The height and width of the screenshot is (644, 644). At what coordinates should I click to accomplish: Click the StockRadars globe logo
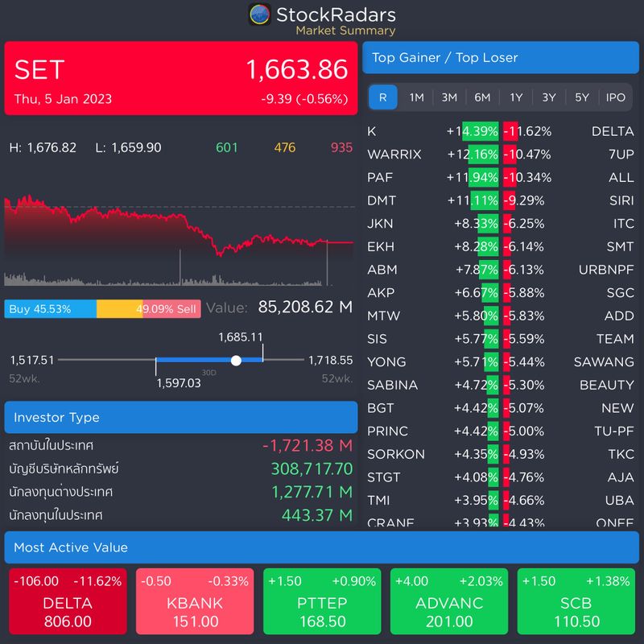click(261, 14)
